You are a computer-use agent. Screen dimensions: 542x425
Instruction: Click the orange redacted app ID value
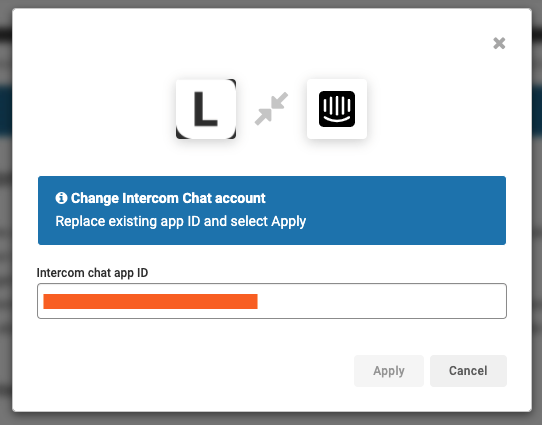(x=150, y=301)
